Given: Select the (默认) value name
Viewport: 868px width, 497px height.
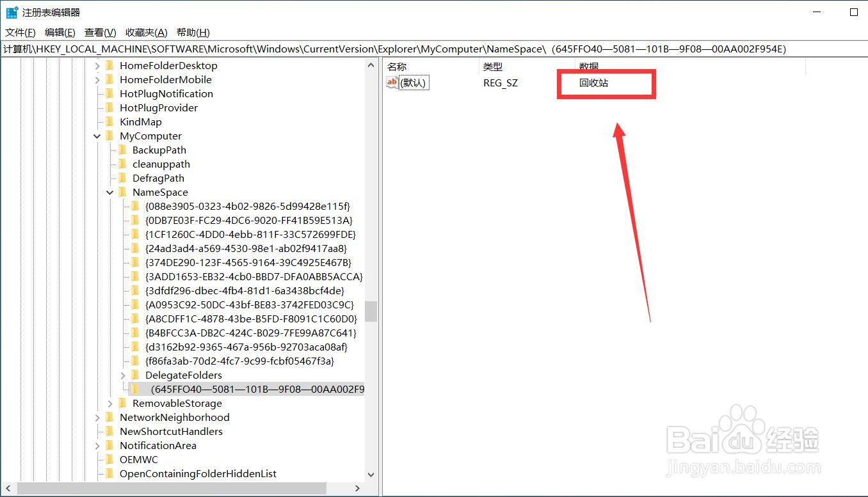Looking at the screenshot, I should click(x=414, y=83).
